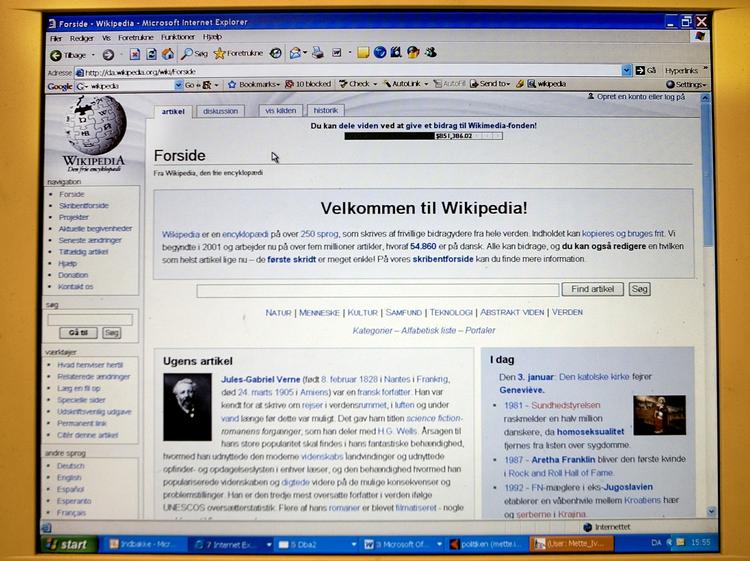Click the blue globe toolbar icon
The height and width of the screenshot is (561, 750).
point(380,52)
